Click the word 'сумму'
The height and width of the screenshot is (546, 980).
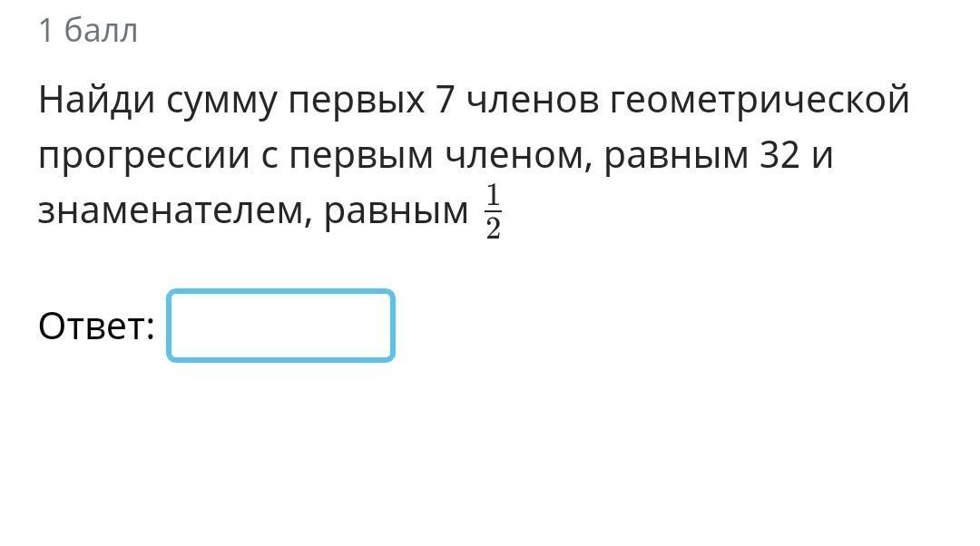click(221, 103)
